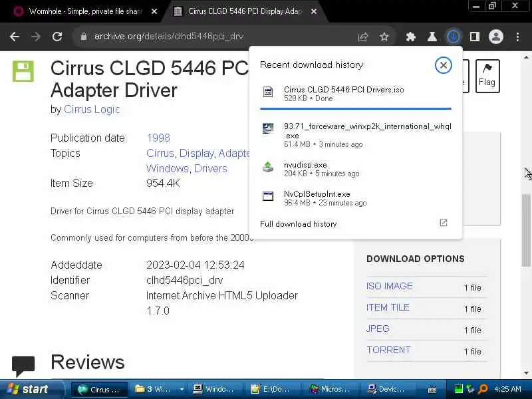Click the scrollbar up arrow
Screen dimensions: 532x399
point(526,58)
